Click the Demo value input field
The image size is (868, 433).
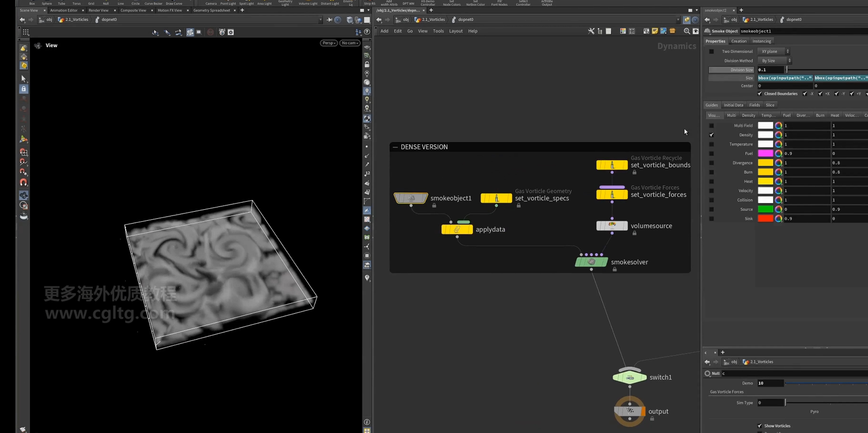[770, 383]
